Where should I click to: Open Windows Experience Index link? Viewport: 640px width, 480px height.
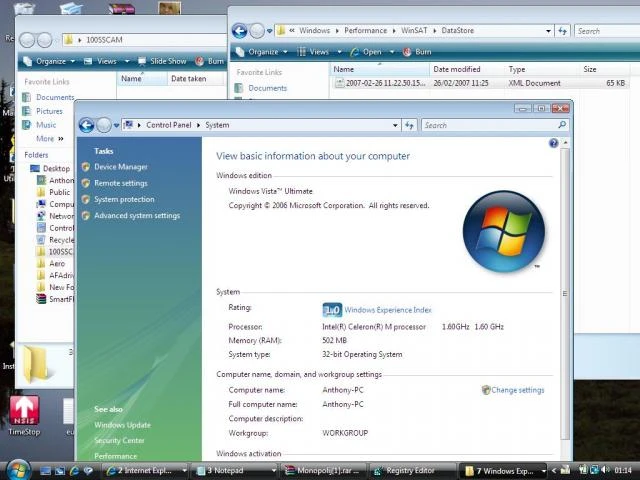tap(388, 310)
